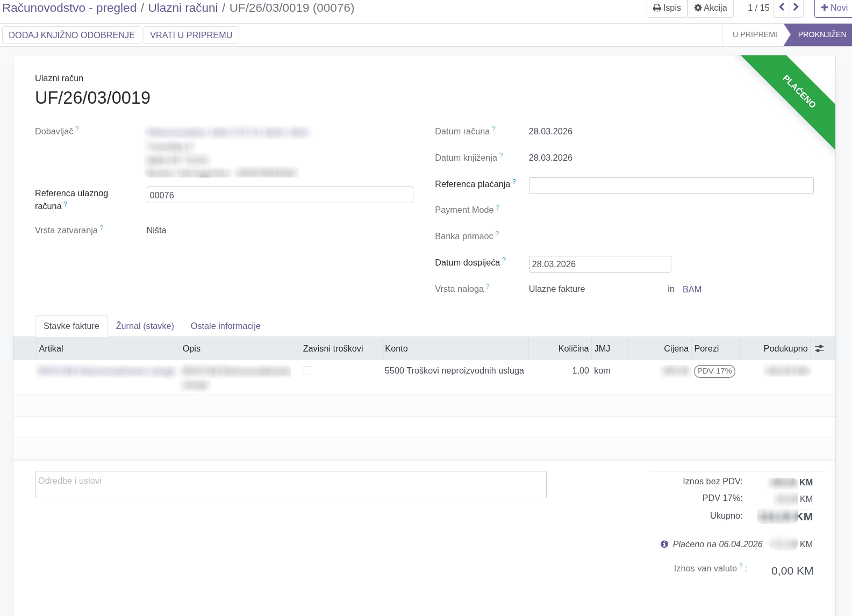Image resolution: width=852 pixels, height=616 pixels.
Task: Select U pripremi status stage
Action: click(754, 34)
